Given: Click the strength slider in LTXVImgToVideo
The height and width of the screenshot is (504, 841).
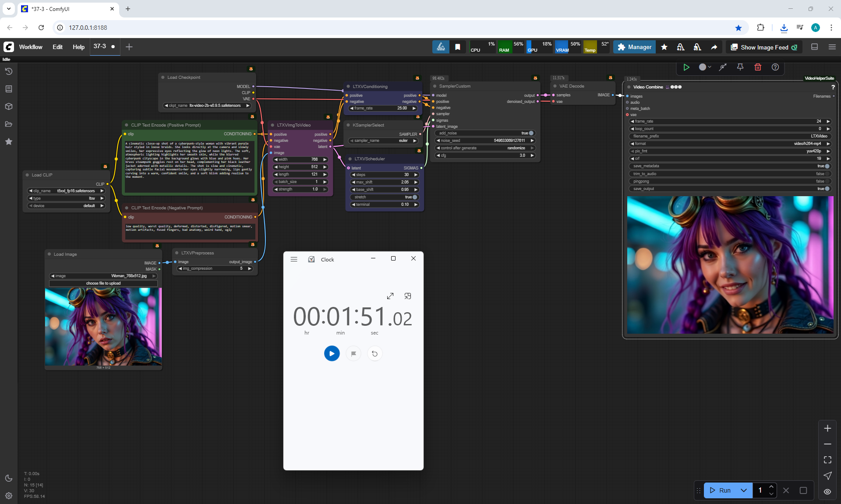Looking at the screenshot, I should click(300, 189).
